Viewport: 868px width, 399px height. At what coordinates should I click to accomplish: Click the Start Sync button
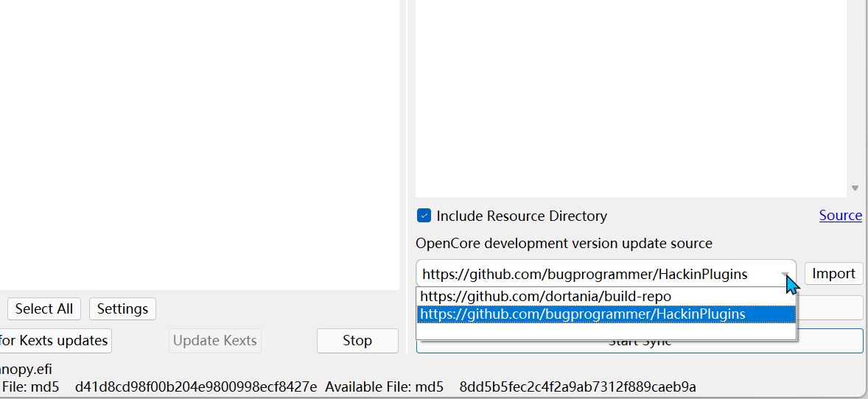coord(640,341)
